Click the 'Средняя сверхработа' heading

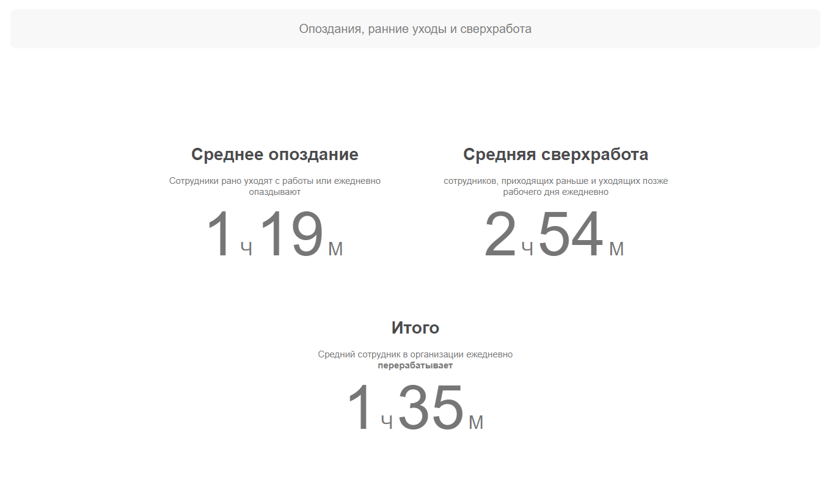[x=556, y=155]
